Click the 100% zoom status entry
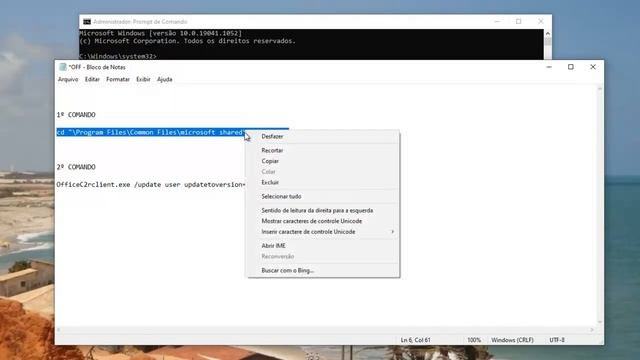This screenshot has height=360, width=640. click(474, 340)
